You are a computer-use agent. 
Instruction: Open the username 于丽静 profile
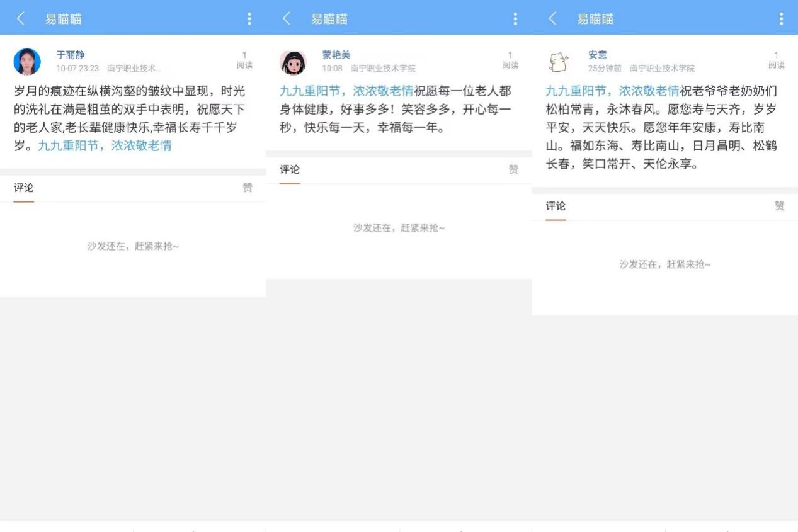(x=70, y=55)
